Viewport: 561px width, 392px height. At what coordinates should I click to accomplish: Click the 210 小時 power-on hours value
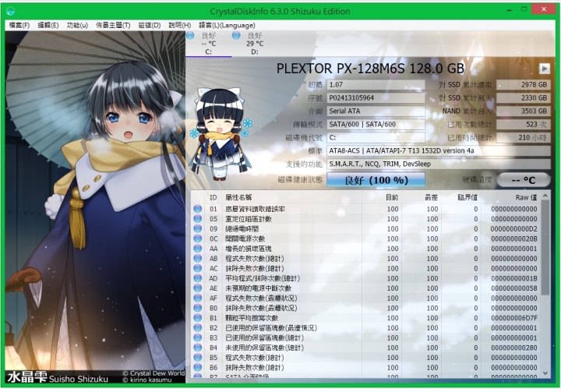coord(524,137)
